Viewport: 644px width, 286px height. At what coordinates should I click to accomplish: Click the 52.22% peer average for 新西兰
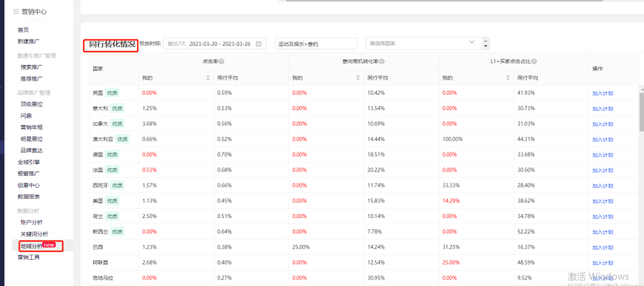coord(526,232)
